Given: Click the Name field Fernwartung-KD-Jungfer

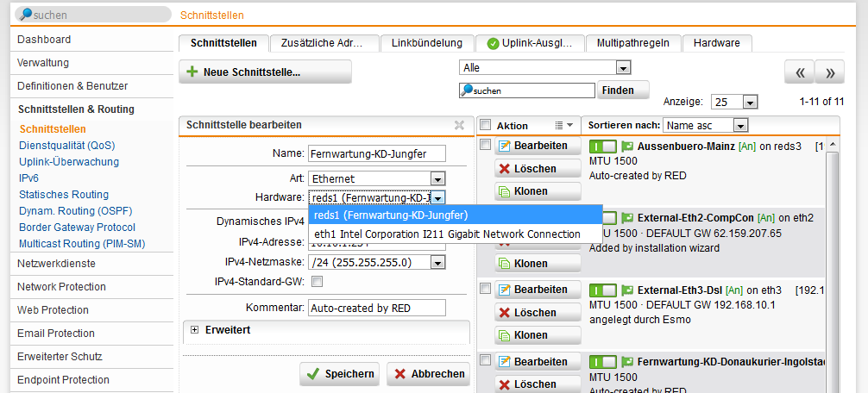Looking at the screenshot, I should click(377, 153).
